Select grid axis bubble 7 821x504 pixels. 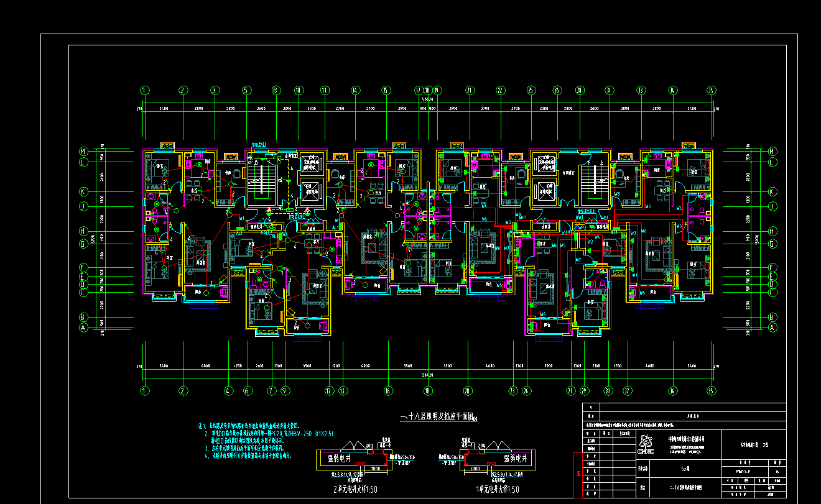[x=271, y=391]
